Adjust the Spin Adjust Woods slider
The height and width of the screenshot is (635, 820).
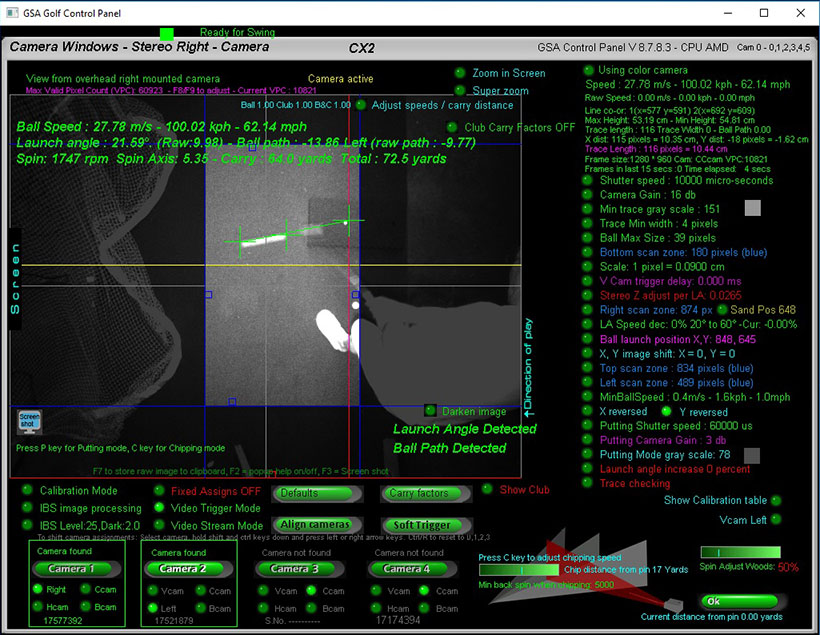pos(741,552)
